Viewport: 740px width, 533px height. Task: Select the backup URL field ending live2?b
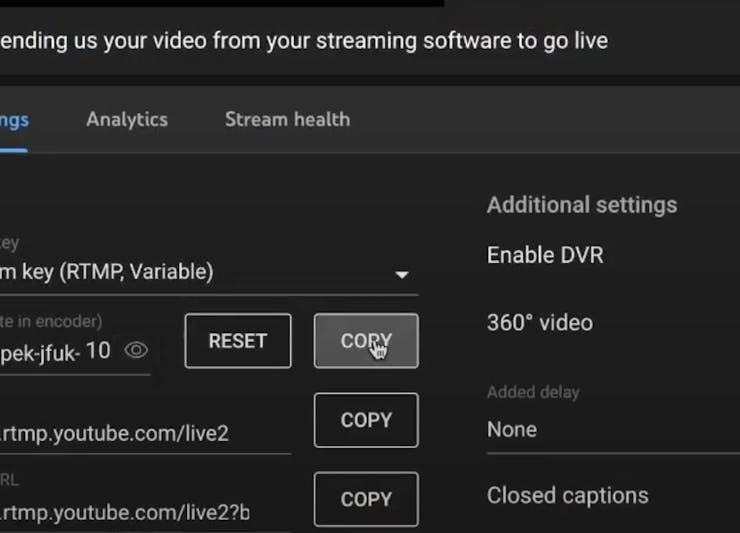click(145, 513)
